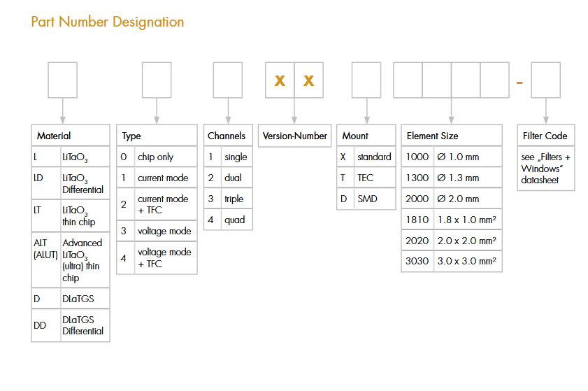Choose voltage mode + TFC type option
The width and height of the screenshot is (588, 391).
click(157, 258)
